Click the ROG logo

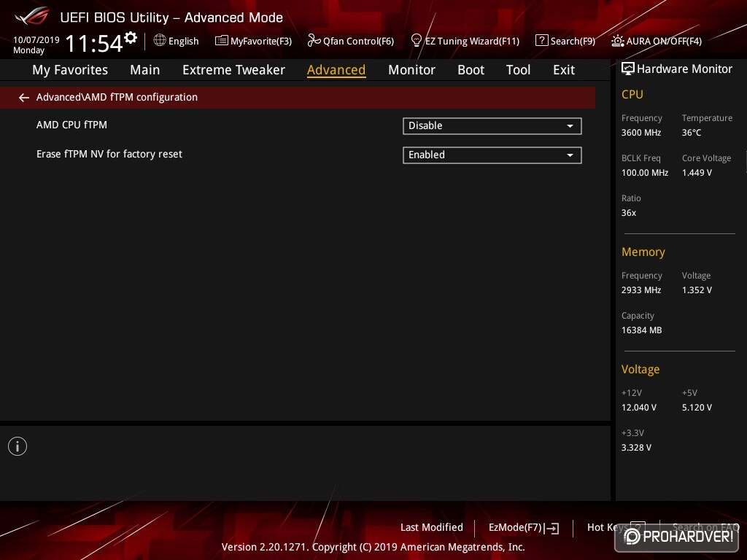(x=31, y=17)
